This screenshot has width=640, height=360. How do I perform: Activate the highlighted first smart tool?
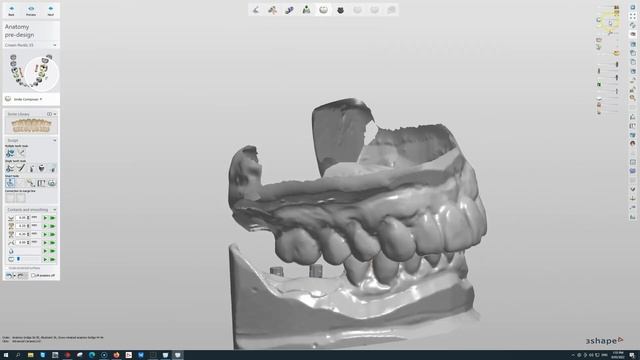pos(10,183)
